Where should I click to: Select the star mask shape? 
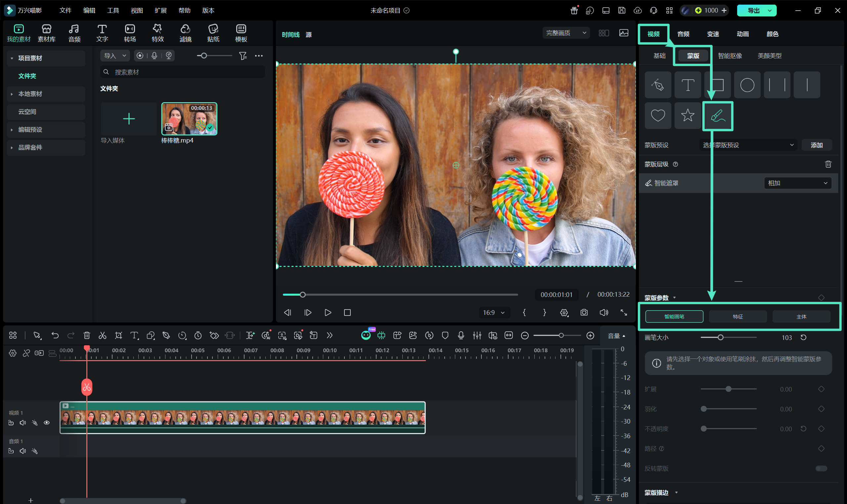click(688, 115)
